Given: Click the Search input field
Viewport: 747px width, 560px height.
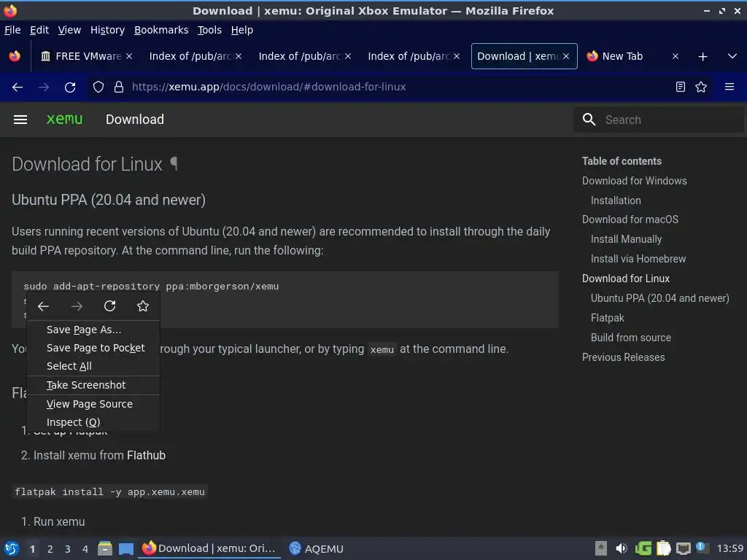Looking at the screenshot, I should click(659, 120).
